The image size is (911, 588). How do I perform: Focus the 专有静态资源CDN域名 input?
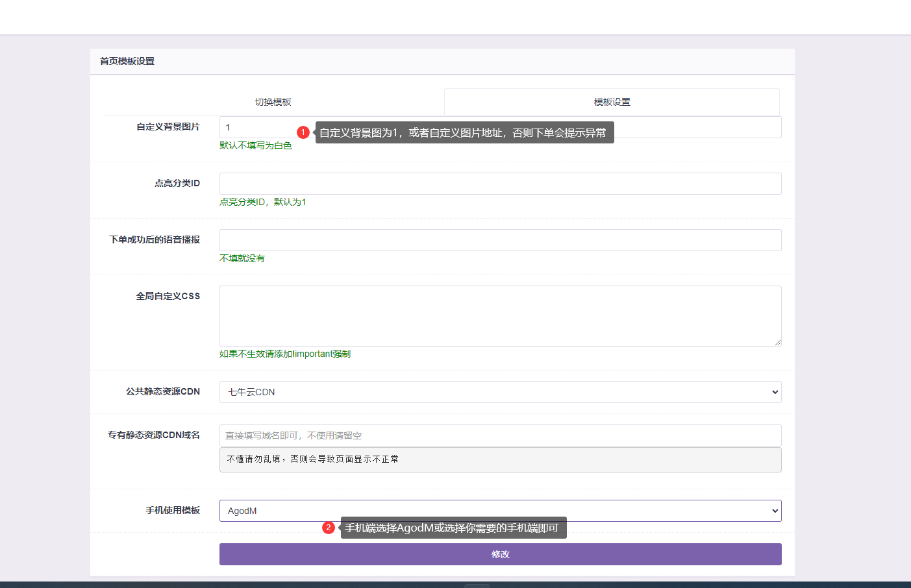click(500, 435)
